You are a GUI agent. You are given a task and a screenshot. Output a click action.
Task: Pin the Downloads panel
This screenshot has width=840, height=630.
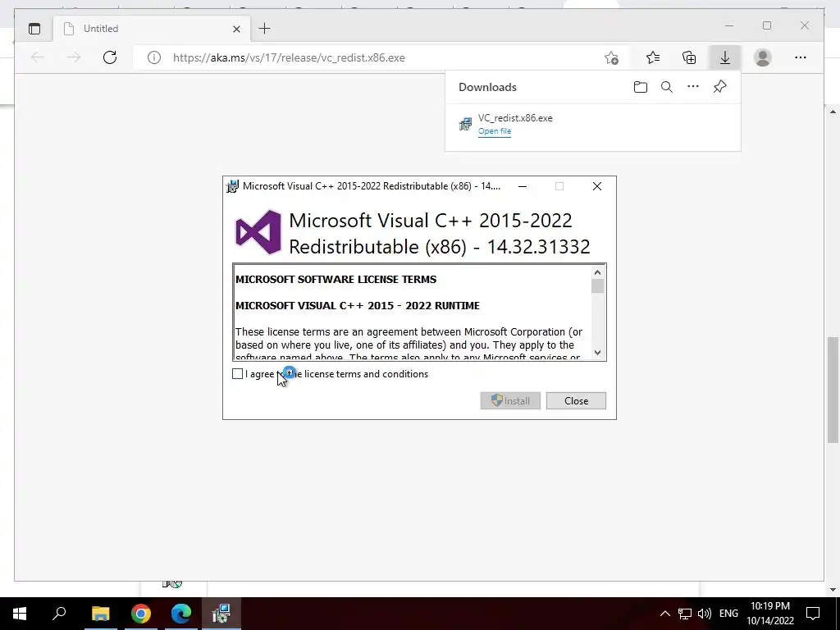tap(719, 86)
